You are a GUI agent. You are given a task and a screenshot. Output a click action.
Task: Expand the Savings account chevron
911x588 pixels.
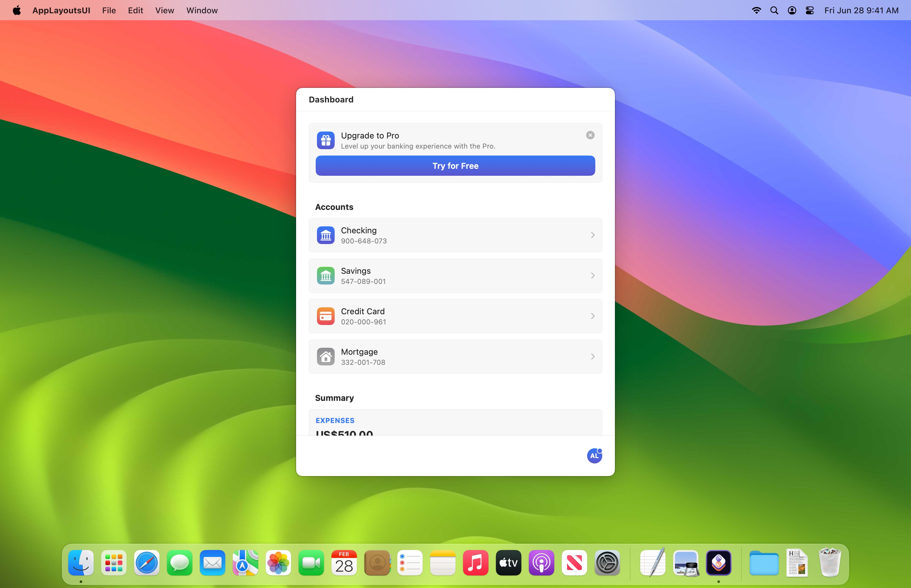(x=592, y=276)
